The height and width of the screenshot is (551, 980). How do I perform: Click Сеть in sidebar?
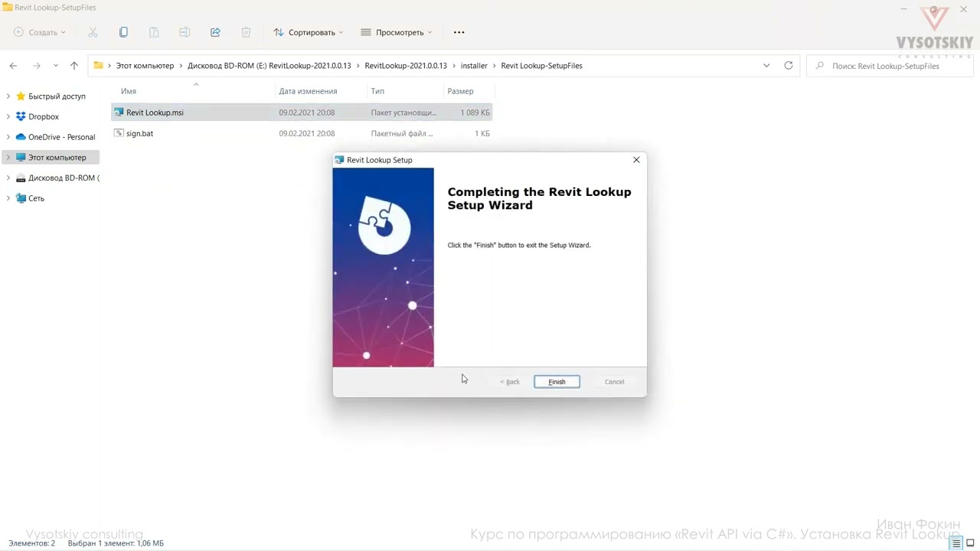click(x=36, y=198)
